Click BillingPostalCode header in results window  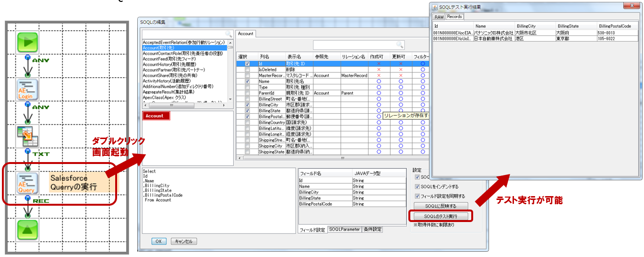click(x=617, y=26)
